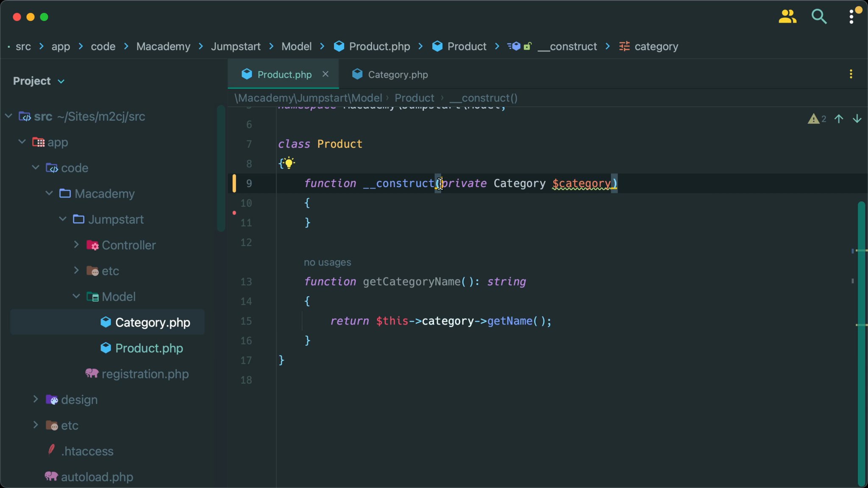The image size is (868, 488).
Task: Select registration.php in the project tree
Action: 145,374
